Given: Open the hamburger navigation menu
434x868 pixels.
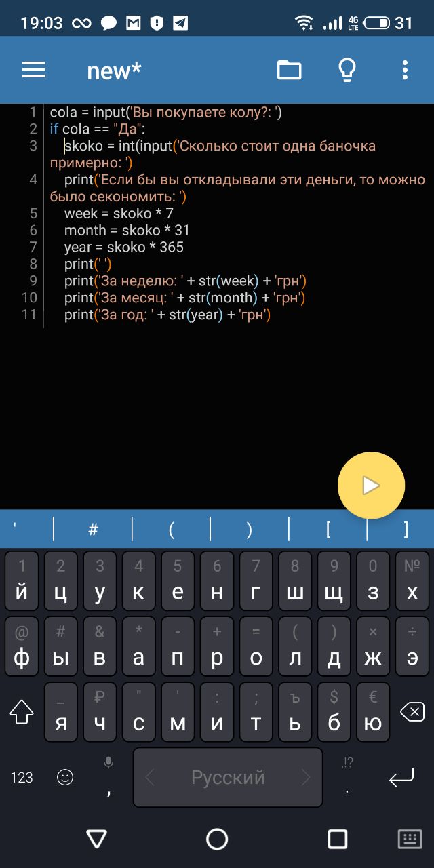Looking at the screenshot, I should coord(33,70).
